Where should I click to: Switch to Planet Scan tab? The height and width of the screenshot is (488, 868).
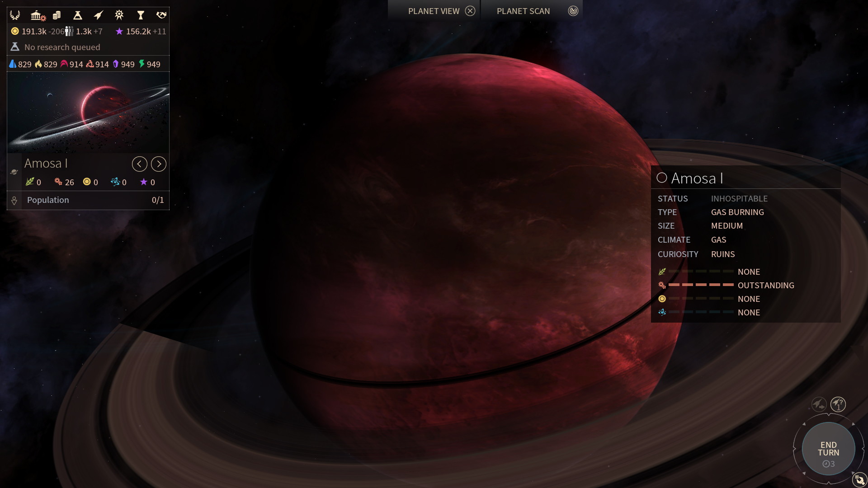coord(523,11)
